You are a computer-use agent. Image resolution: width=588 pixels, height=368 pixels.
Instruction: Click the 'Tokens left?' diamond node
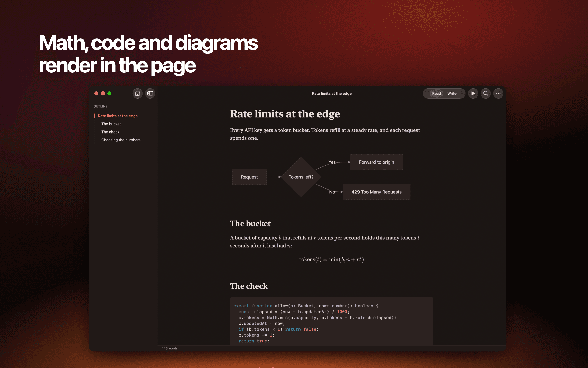tap(301, 177)
